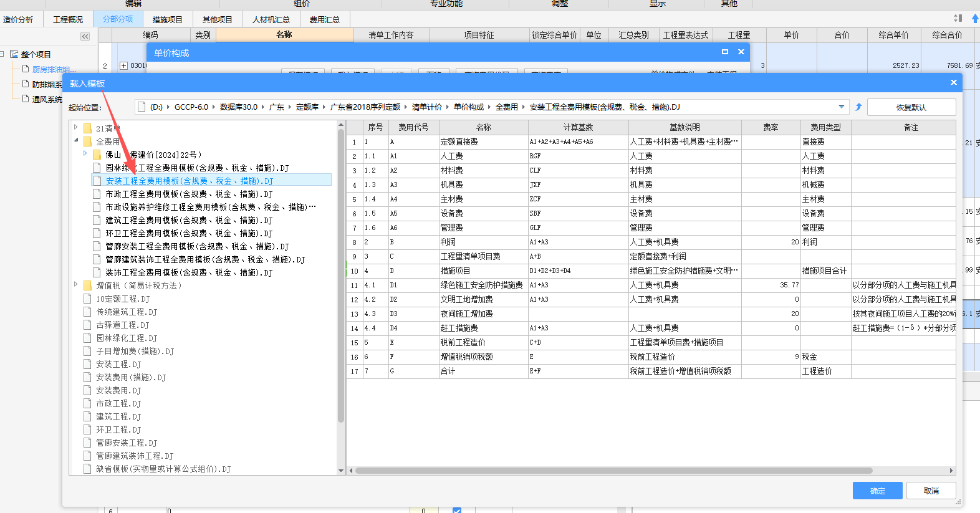Click file icon of 10定额工程.DJ
The height and width of the screenshot is (513, 980).
87,299
